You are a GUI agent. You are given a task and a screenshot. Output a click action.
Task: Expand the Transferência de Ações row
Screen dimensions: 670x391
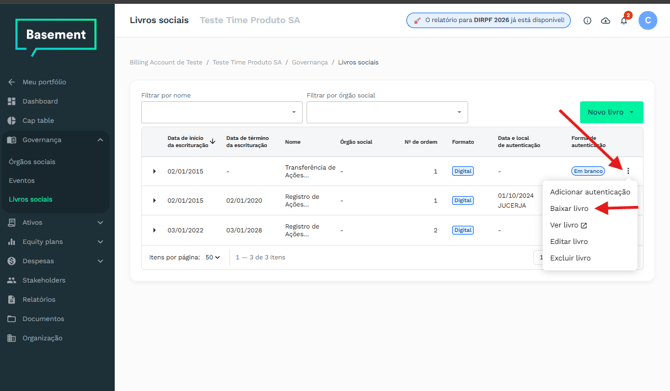(154, 171)
